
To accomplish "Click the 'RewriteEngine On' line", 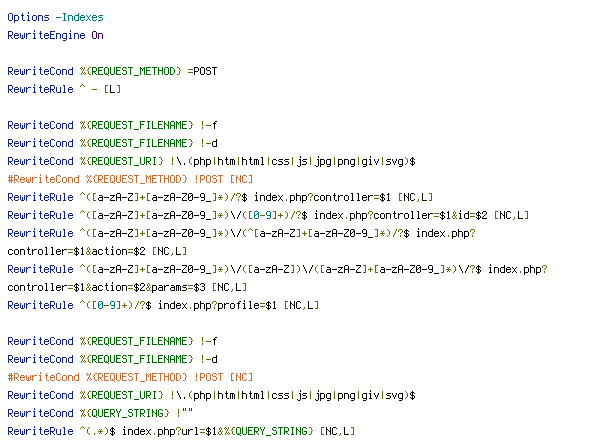I will click(x=55, y=35).
